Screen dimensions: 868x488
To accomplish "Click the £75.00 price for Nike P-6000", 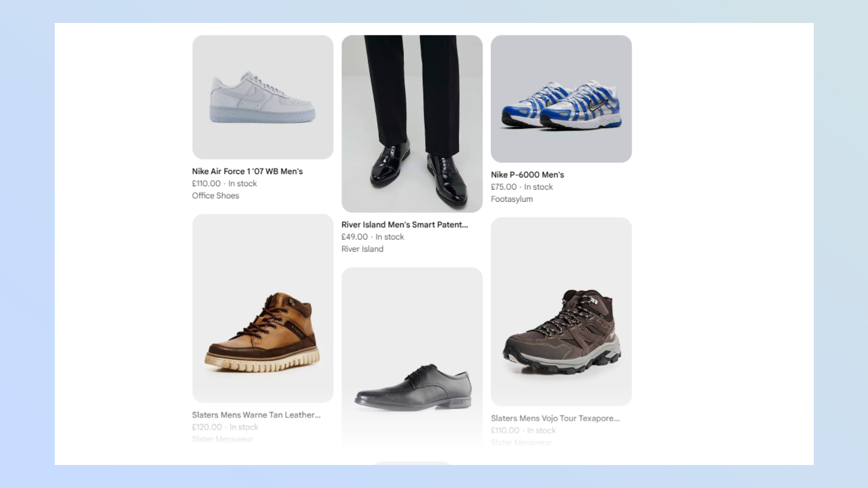I will [x=503, y=187].
